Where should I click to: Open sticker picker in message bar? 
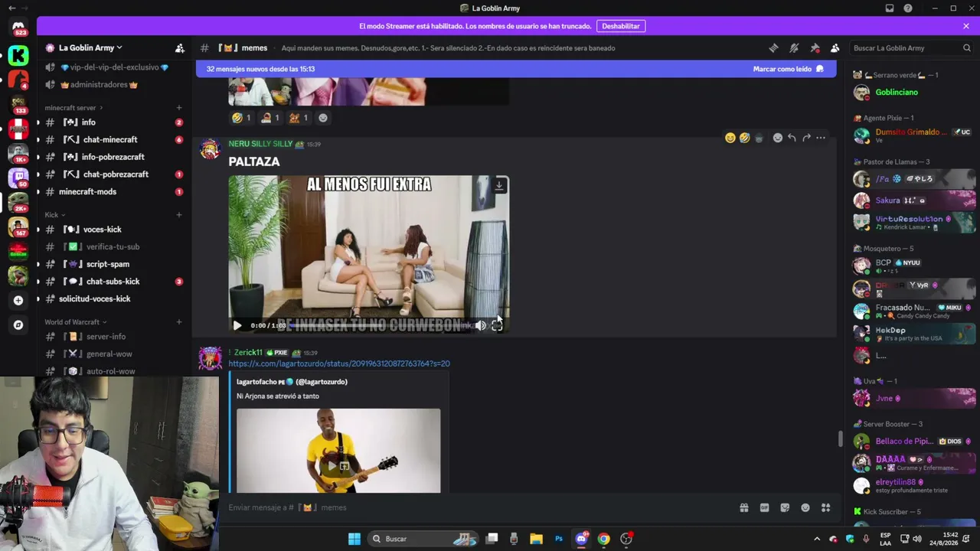[785, 507]
